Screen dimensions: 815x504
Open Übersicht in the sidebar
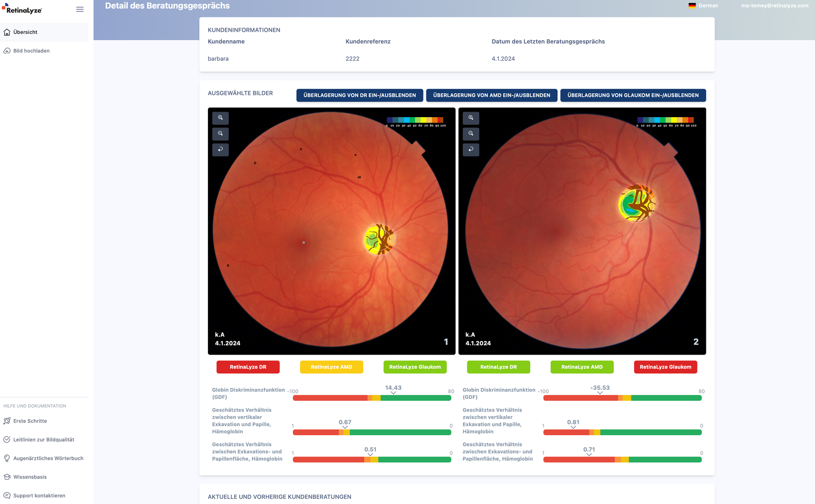click(44, 32)
